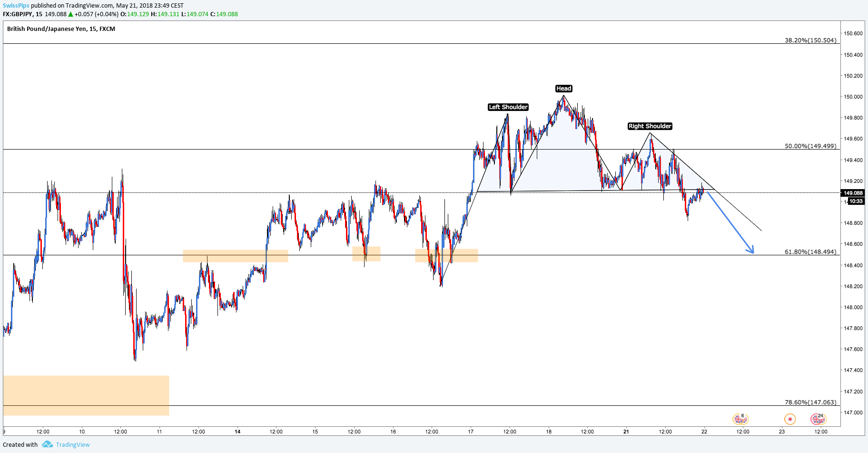This screenshot has height=453, width=868.
Task: Click the date 23 on the time axis
Action: click(782, 432)
